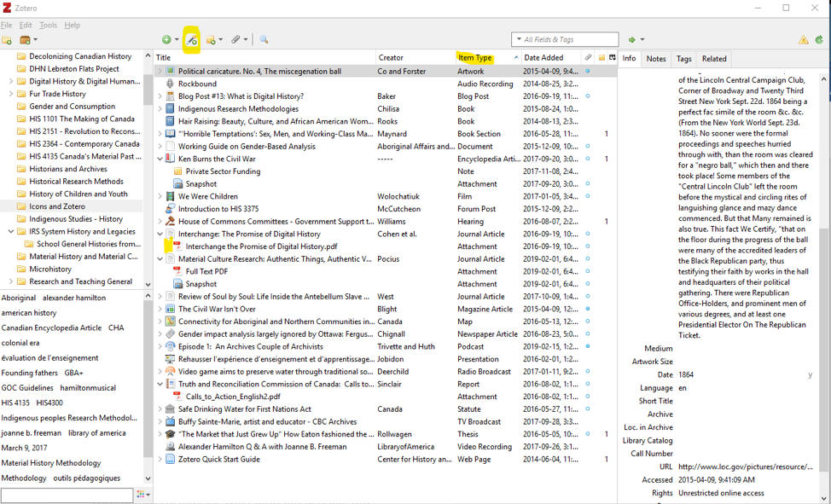Filter by the 'american history' tag
Screen dimensions: 831x504
[29, 313]
